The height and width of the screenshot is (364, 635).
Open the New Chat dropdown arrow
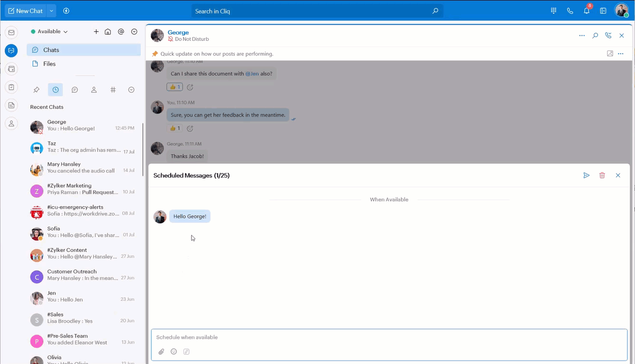click(51, 11)
